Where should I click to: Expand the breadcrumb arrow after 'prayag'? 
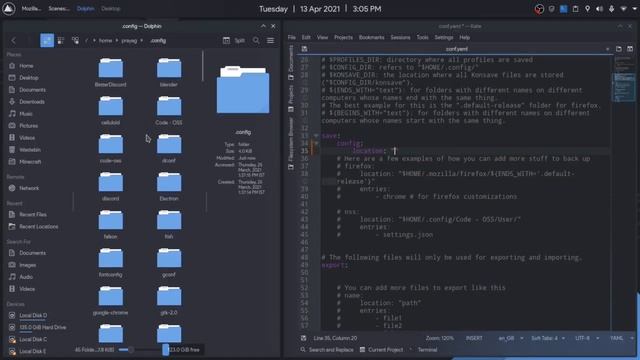click(142, 40)
